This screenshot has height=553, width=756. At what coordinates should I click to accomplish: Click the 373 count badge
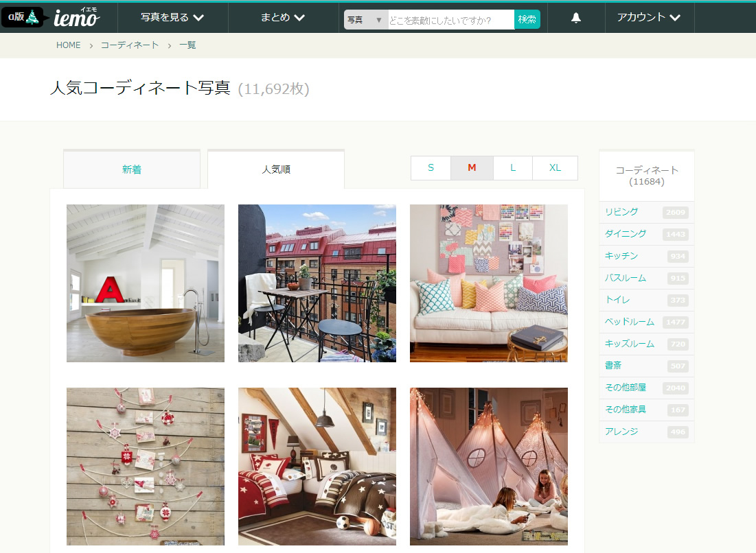click(678, 301)
